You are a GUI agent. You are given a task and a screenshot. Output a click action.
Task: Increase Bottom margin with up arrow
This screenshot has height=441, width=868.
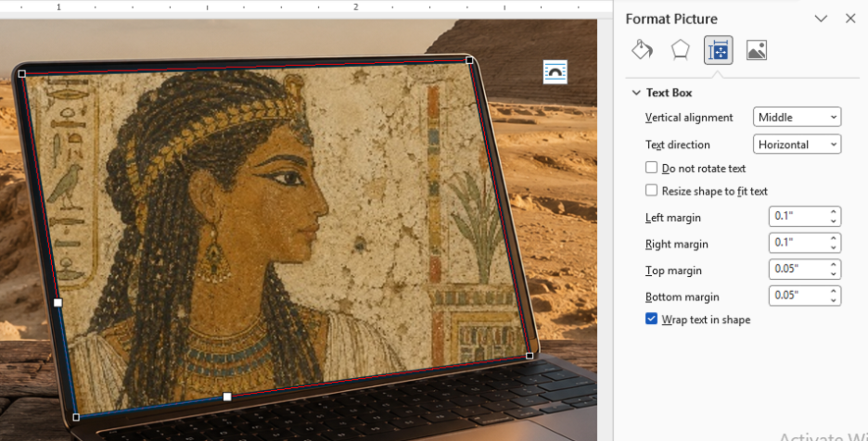(x=834, y=291)
